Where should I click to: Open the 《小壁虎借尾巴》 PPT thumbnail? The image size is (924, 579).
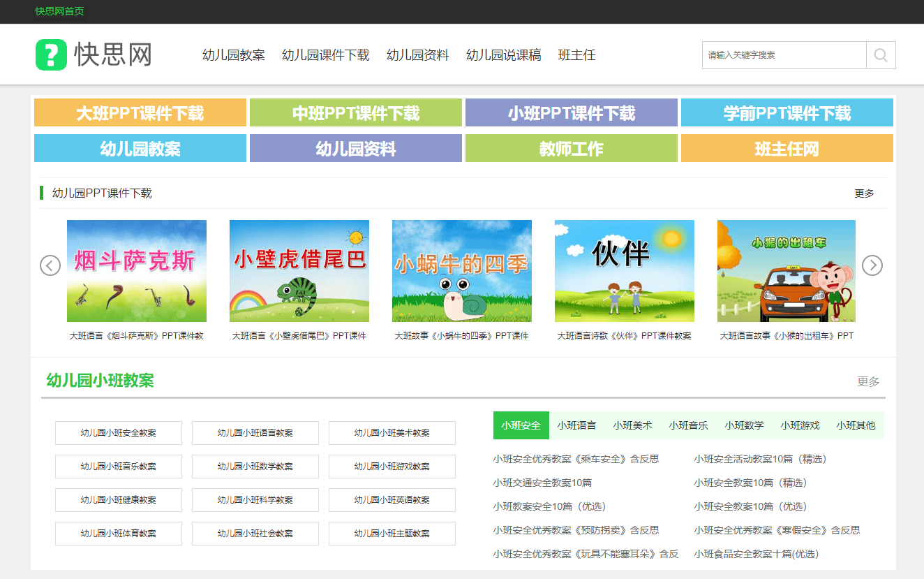[299, 271]
